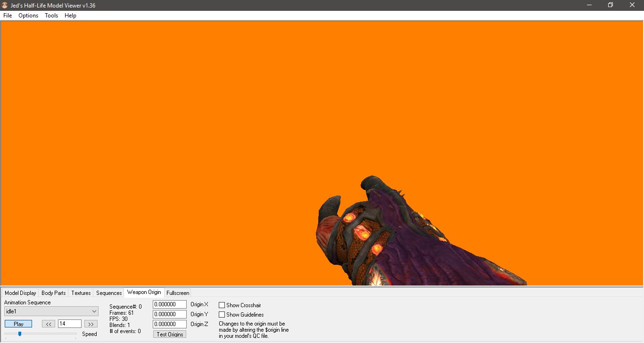Click the Origin X value field
Viewport: 644px width, 343px height.
click(169, 304)
